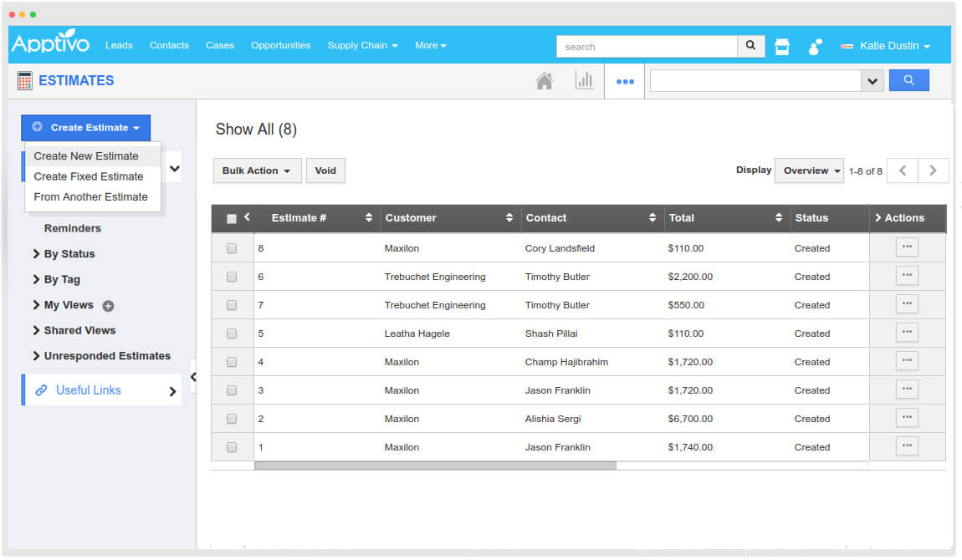Click the magnifier in the search box

tap(750, 46)
